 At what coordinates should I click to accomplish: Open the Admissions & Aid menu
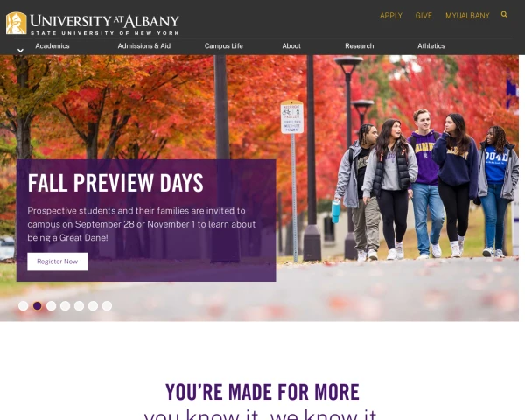click(x=144, y=46)
